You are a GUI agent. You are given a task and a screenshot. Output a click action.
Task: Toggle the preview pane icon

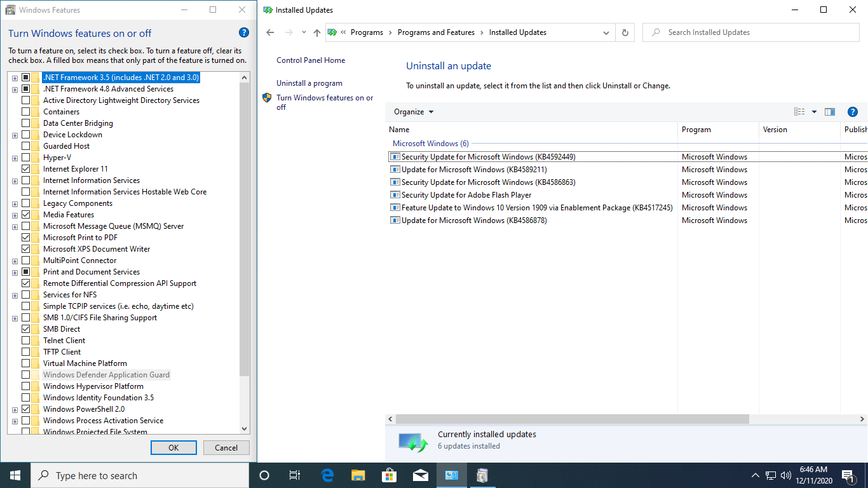coord(830,112)
